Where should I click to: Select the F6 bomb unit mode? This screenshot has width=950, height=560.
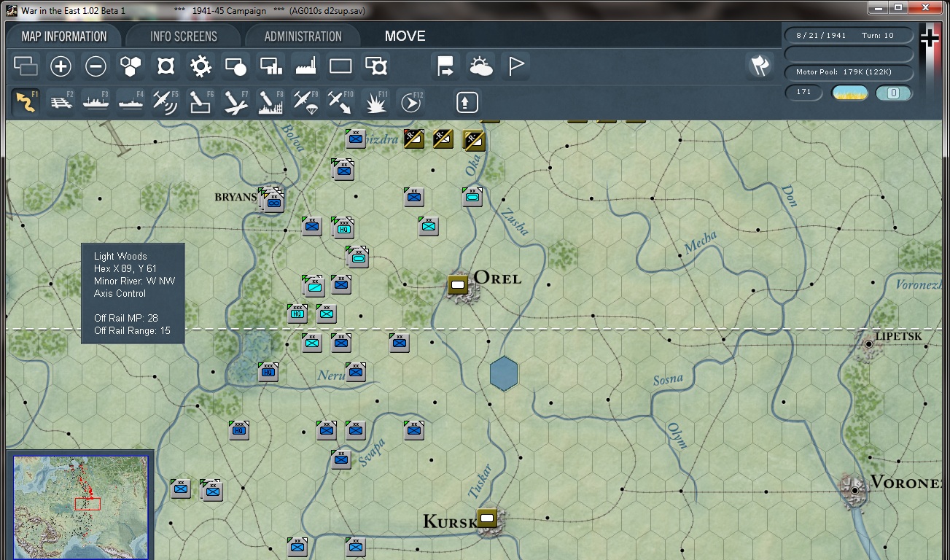(x=200, y=102)
